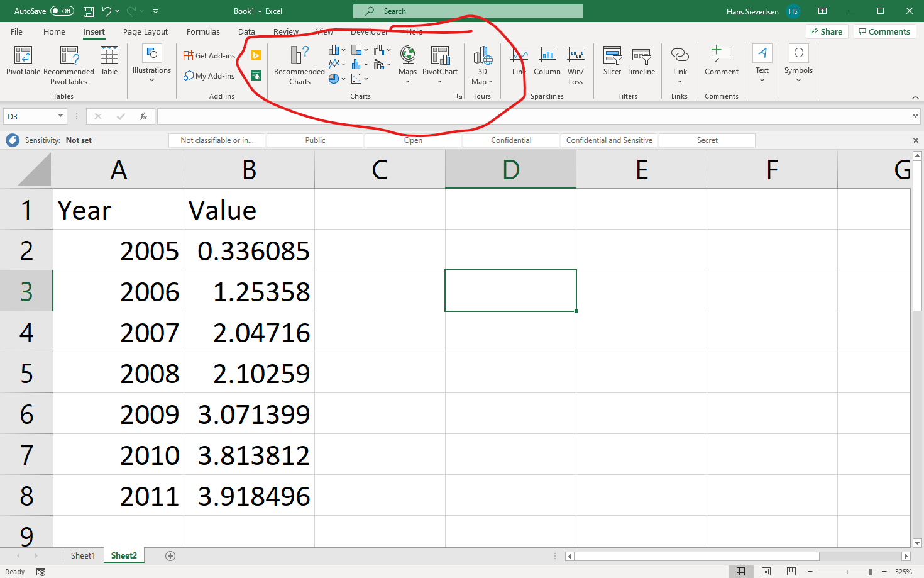
Task: Set sensitivity label to Public
Action: [315, 140]
